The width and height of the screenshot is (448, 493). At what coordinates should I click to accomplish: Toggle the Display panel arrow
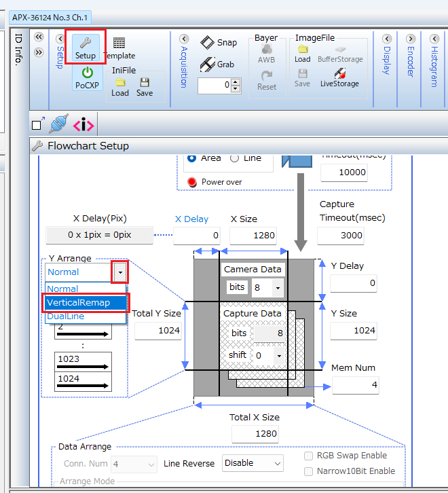(387, 39)
